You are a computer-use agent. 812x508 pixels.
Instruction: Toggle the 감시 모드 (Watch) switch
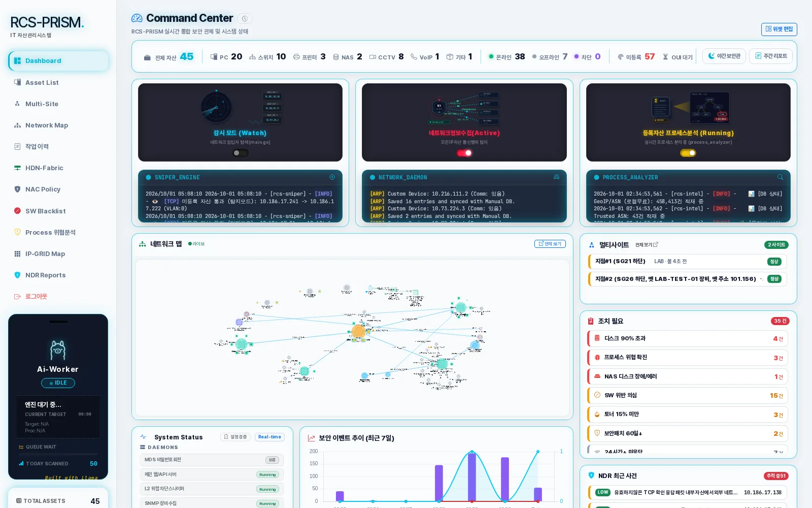tap(241, 153)
